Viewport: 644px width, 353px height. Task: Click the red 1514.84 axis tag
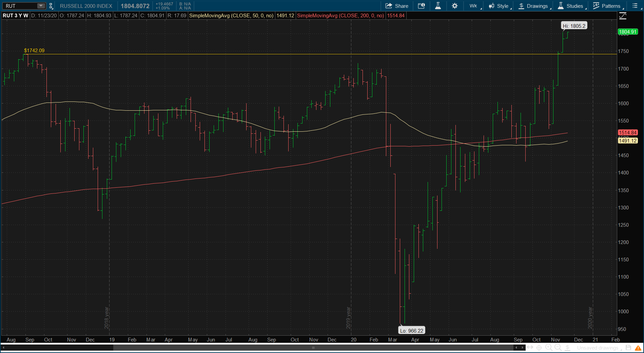point(628,133)
